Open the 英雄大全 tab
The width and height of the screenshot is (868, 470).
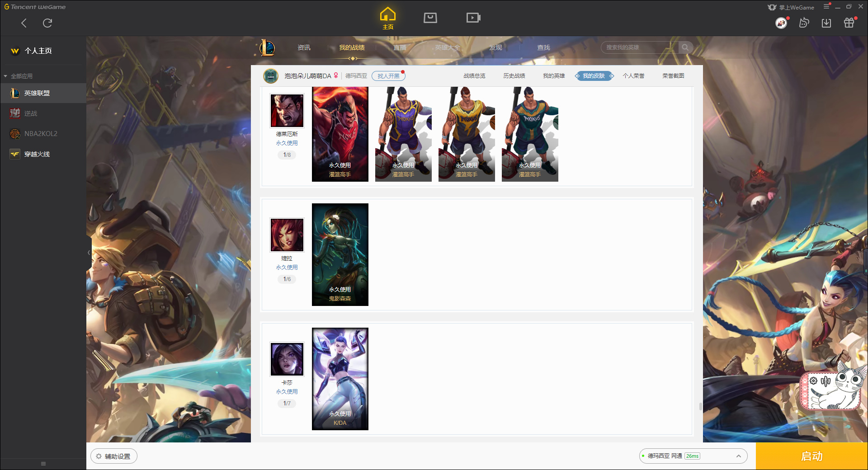[448, 47]
